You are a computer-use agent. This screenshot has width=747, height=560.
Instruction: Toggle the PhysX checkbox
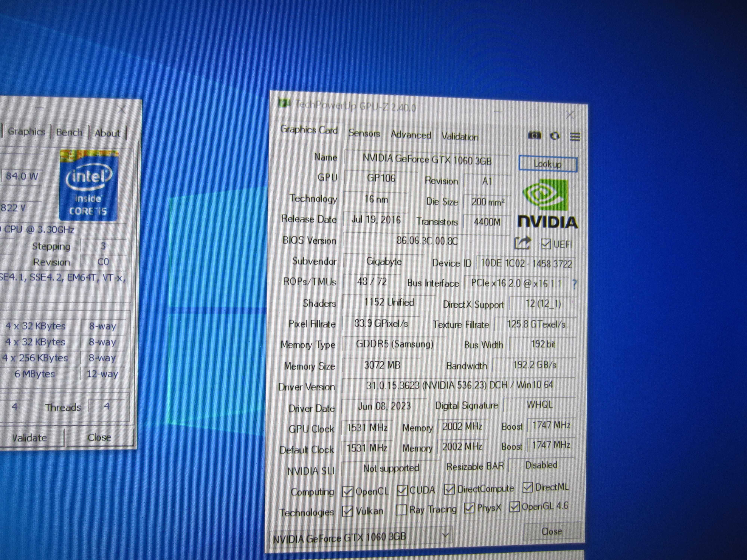pyautogui.click(x=469, y=508)
